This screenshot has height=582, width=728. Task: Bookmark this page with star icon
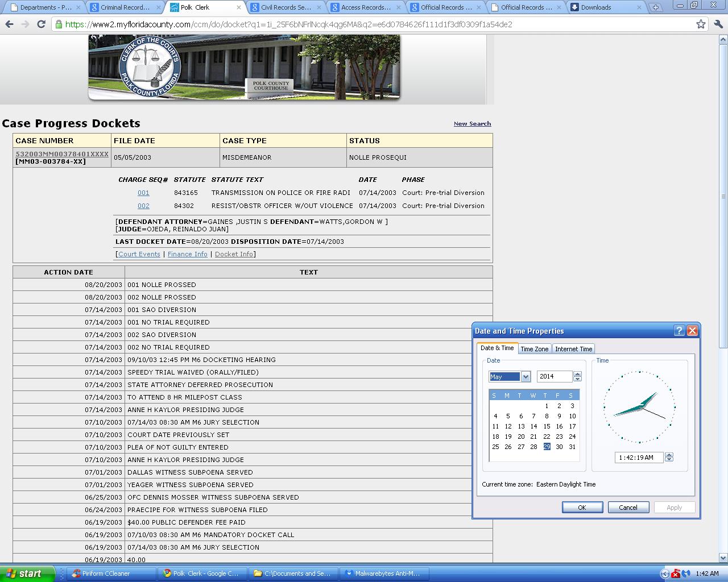tap(701, 24)
